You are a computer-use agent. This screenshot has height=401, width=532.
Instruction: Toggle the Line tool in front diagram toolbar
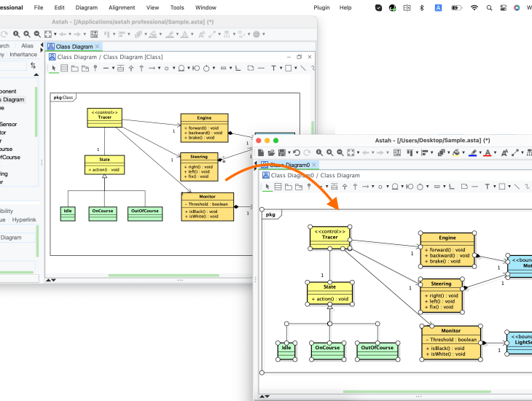tap(517, 187)
